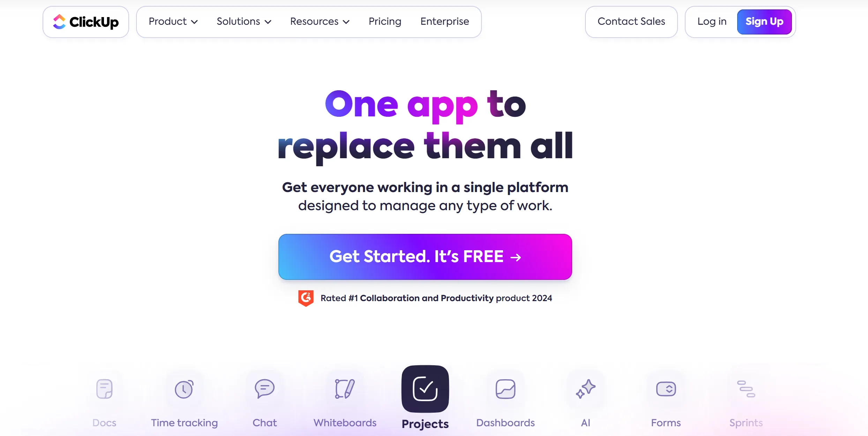Click the Sign Up tab

pos(764,22)
